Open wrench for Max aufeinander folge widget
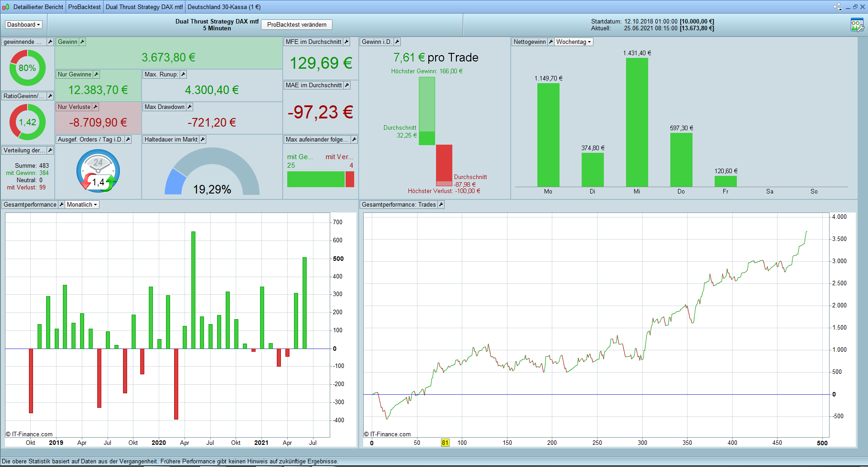Viewport: 868px width, 467px height. click(x=354, y=140)
